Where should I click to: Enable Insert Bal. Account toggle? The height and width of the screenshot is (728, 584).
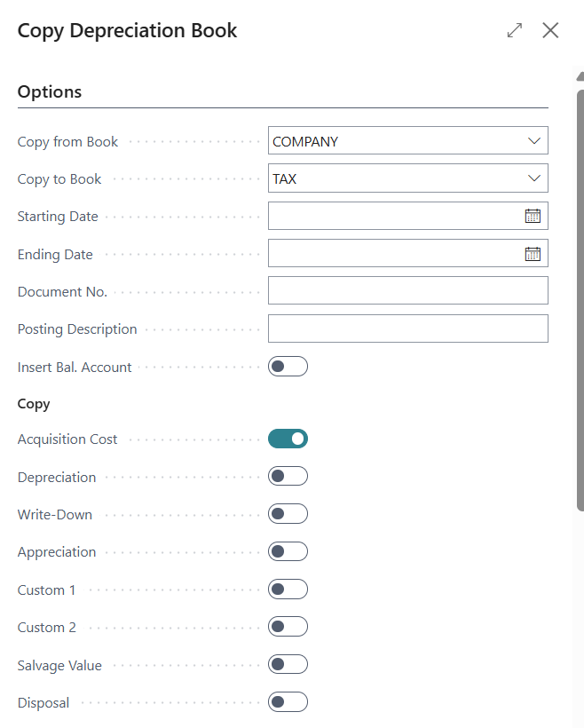click(x=288, y=366)
